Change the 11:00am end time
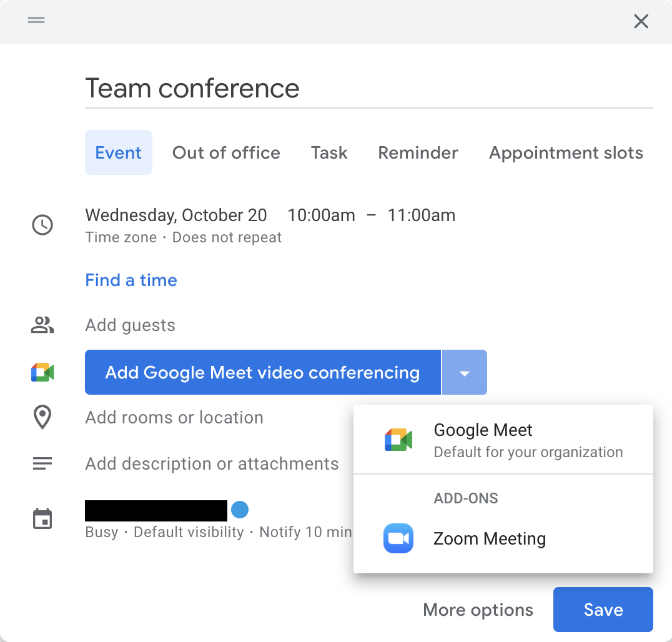 coord(422,215)
